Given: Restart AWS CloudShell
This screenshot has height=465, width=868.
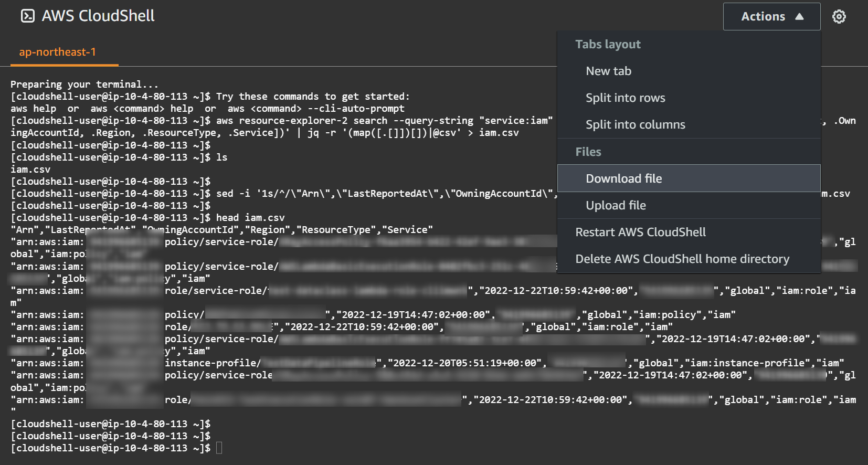Looking at the screenshot, I should coord(640,232).
